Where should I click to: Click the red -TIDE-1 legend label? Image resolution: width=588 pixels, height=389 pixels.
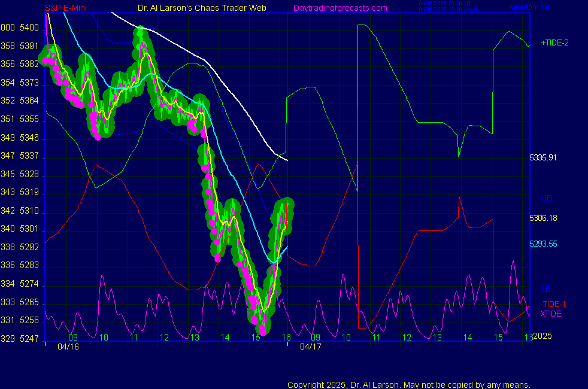pyautogui.click(x=553, y=304)
